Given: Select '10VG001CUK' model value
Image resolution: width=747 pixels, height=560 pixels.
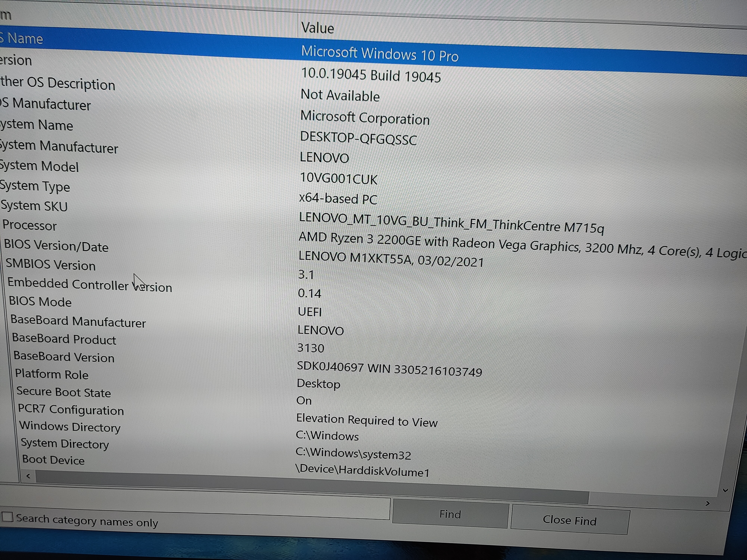Looking at the screenshot, I should pos(338,179).
